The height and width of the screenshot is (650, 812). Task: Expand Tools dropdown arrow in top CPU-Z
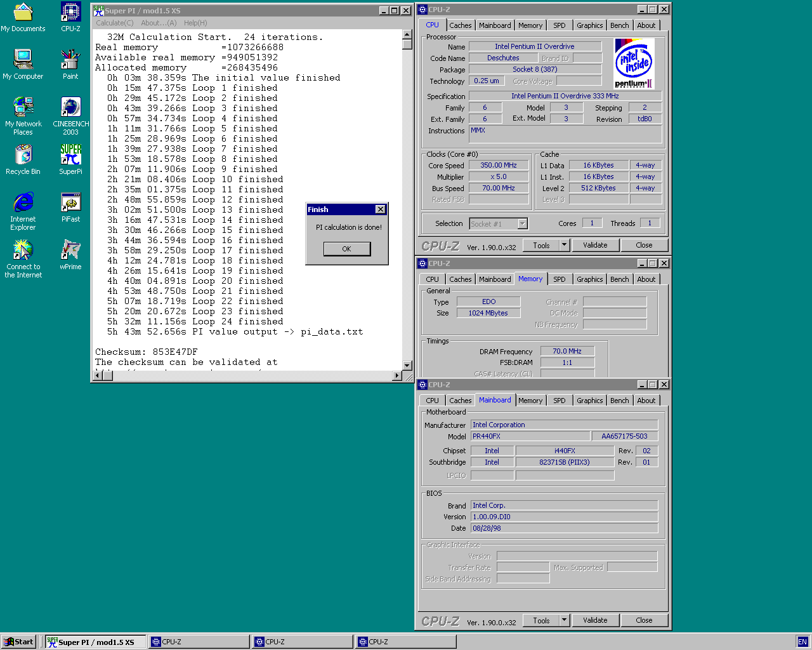564,245
